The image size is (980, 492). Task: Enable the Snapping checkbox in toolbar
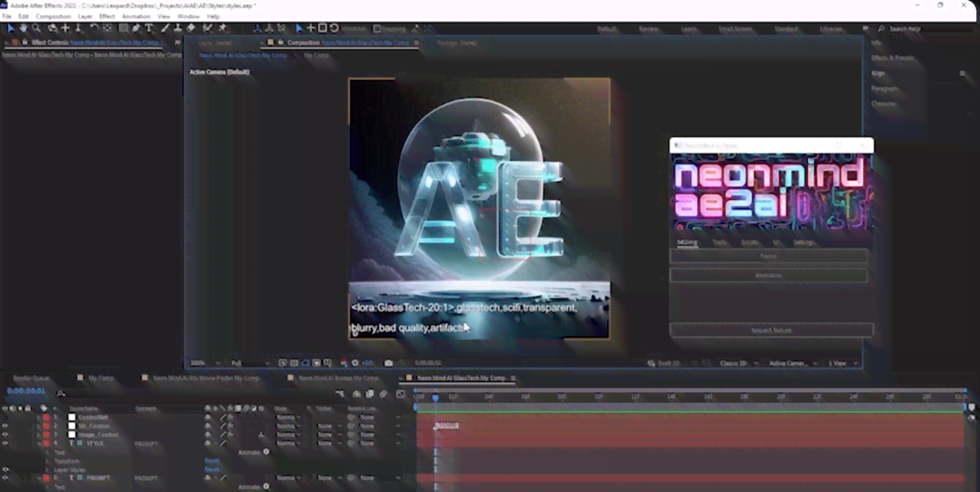[377, 29]
